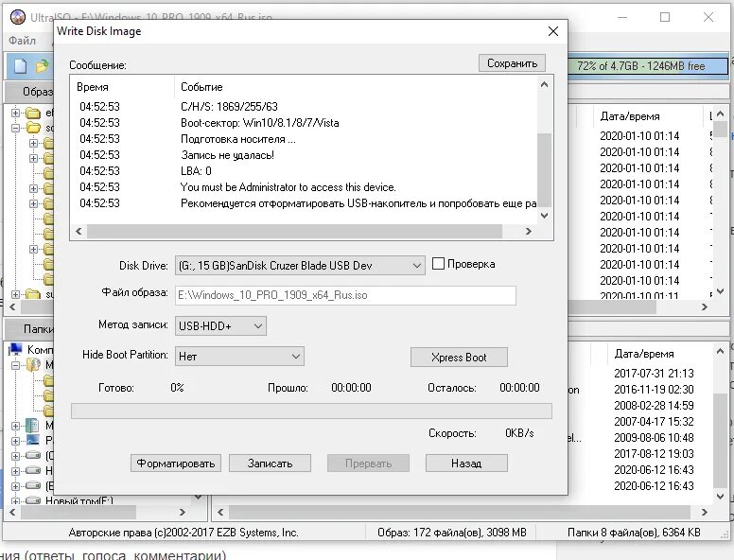Maximize the UltraISO window
This screenshot has height=560, width=734.
click(x=665, y=17)
